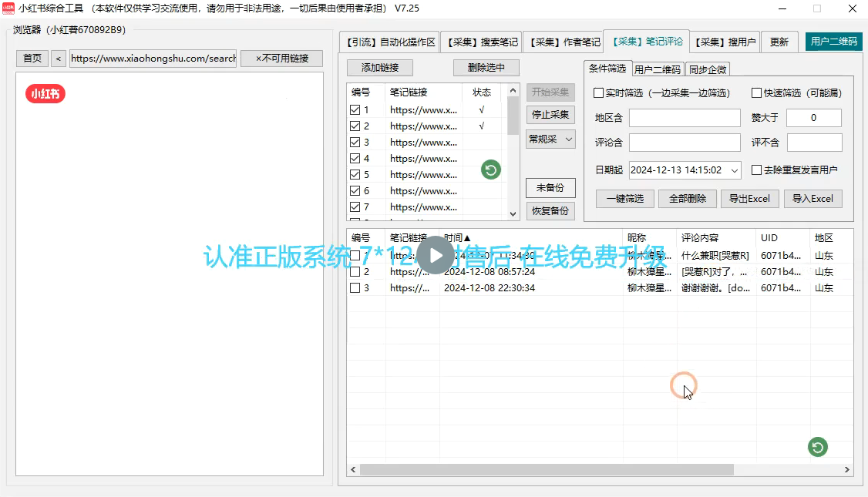
Task: Click the 未备份 button
Action: click(550, 187)
